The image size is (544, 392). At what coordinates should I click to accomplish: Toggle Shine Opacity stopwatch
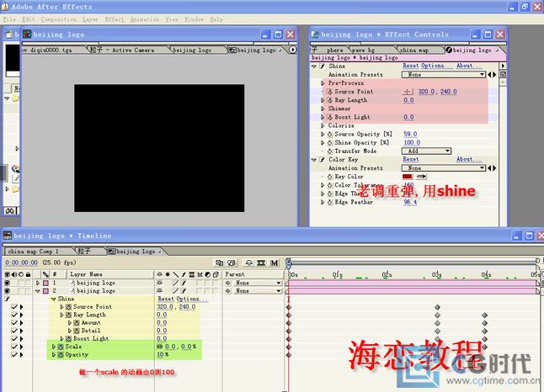click(x=330, y=142)
